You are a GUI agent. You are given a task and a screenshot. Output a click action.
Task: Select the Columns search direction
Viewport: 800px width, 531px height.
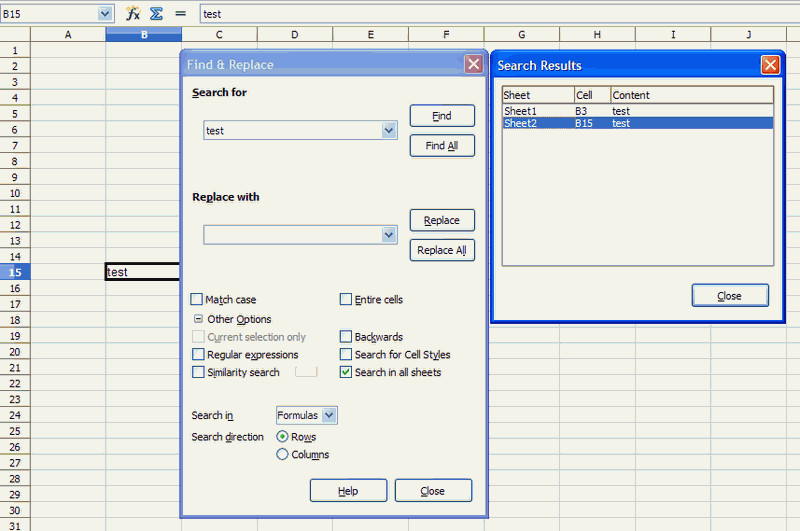point(282,454)
